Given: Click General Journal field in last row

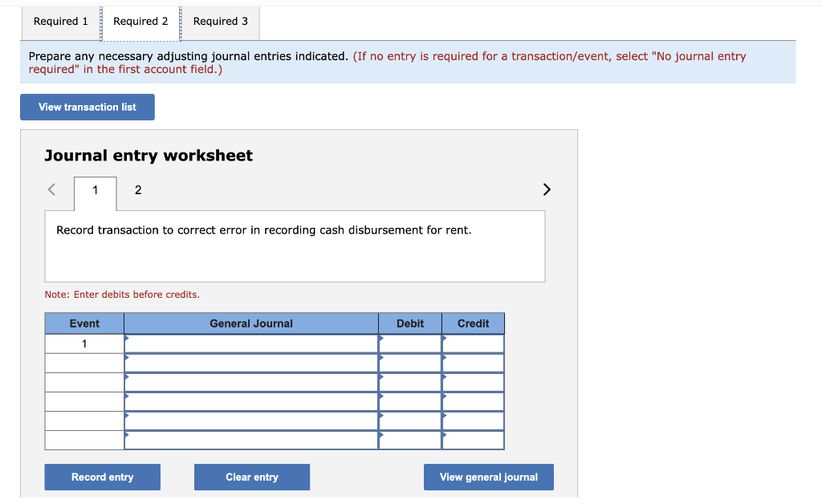Looking at the screenshot, I should pyautogui.click(x=251, y=440).
